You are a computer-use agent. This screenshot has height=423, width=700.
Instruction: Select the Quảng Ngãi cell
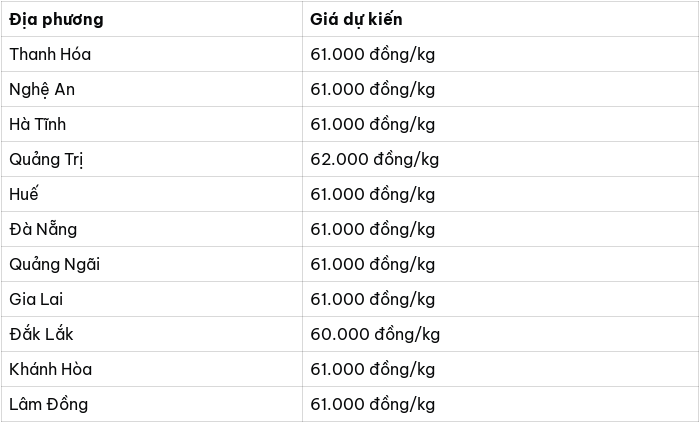pos(152,264)
